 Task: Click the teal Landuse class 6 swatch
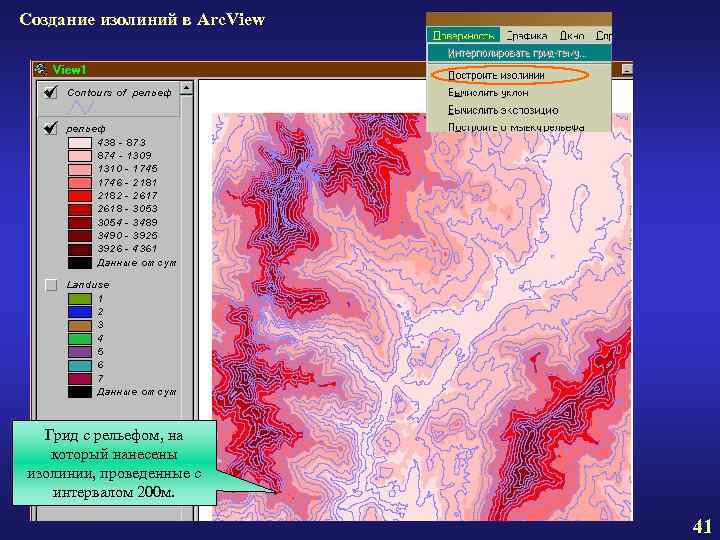click(x=80, y=366)
